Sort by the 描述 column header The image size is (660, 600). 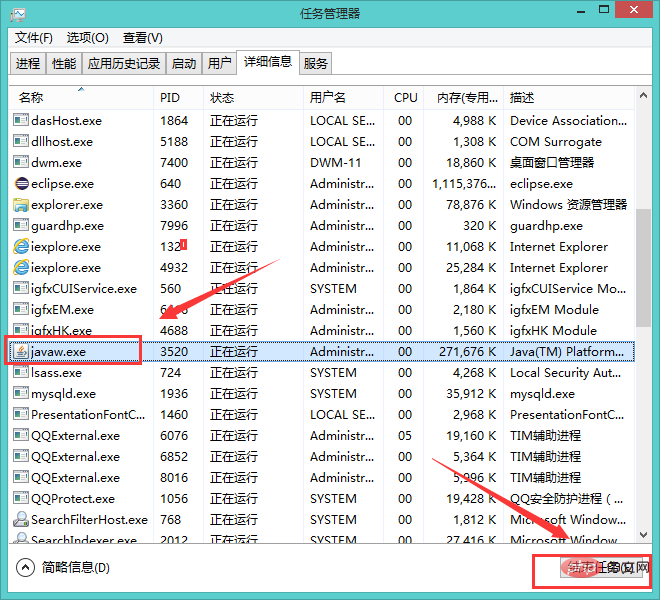(x=569, y=98)
